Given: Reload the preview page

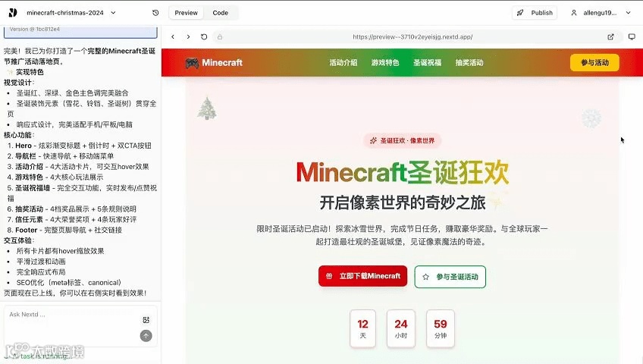Looking at the screenshot, I should (204, 37).
